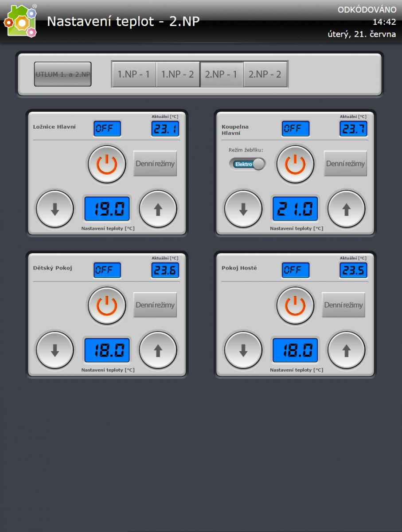402x532 pixels.
Task: Increase Pokoj Hosté set temperature
Action: click(347, 350)
